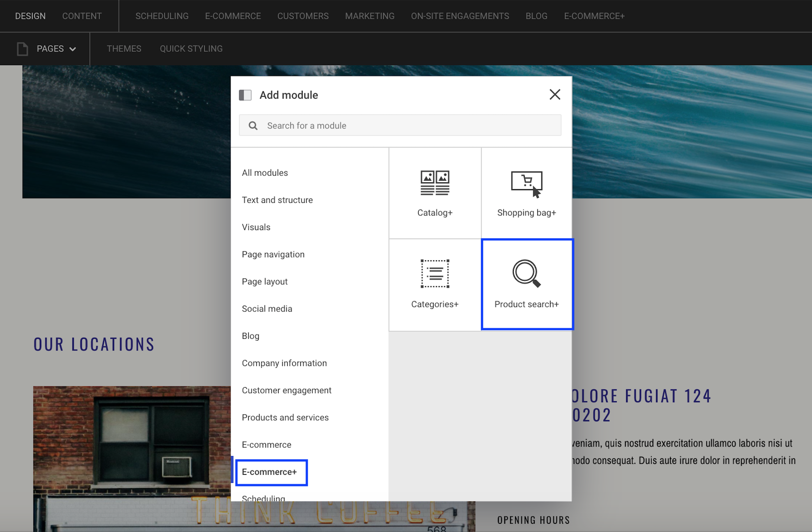Switch to the Marketing menu
This screenshot has height=532, width=812.
[x=369, y=16]
